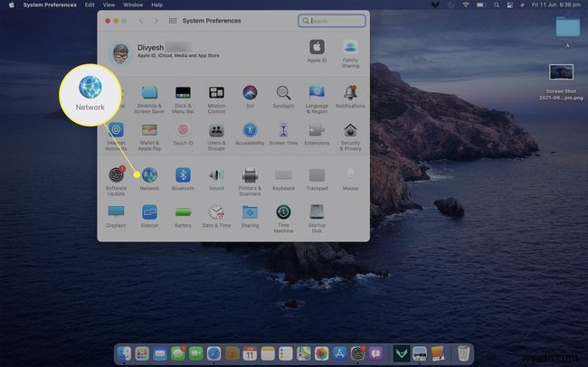
Task: Open Family Sharing settings
Action: tap(350, 46)
